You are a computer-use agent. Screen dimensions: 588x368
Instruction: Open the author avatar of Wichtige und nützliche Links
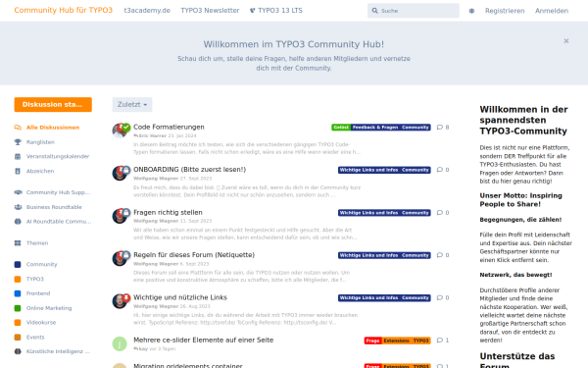click(120, 301)
